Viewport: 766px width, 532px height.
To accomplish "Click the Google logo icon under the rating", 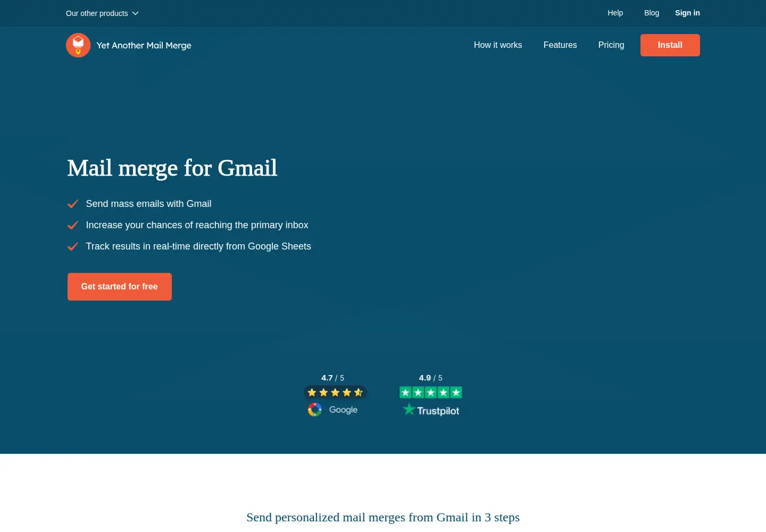I will [315, 410].
